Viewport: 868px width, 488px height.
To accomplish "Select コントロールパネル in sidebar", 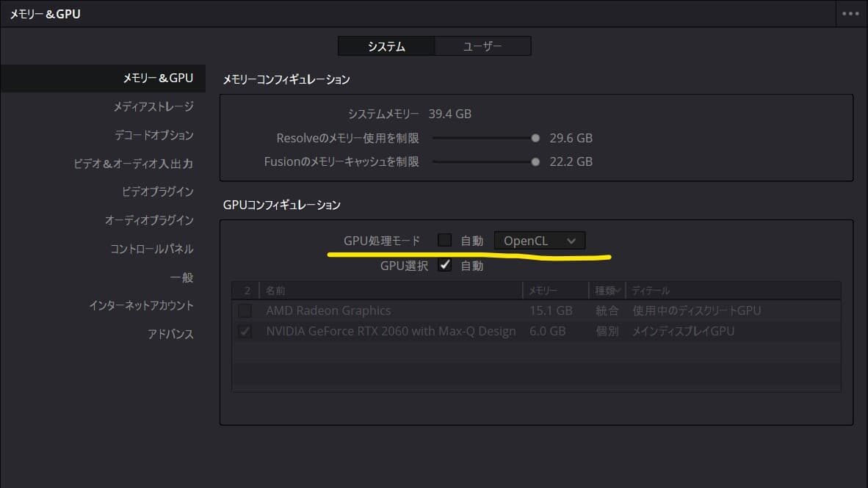I will [x=152, y=249].
